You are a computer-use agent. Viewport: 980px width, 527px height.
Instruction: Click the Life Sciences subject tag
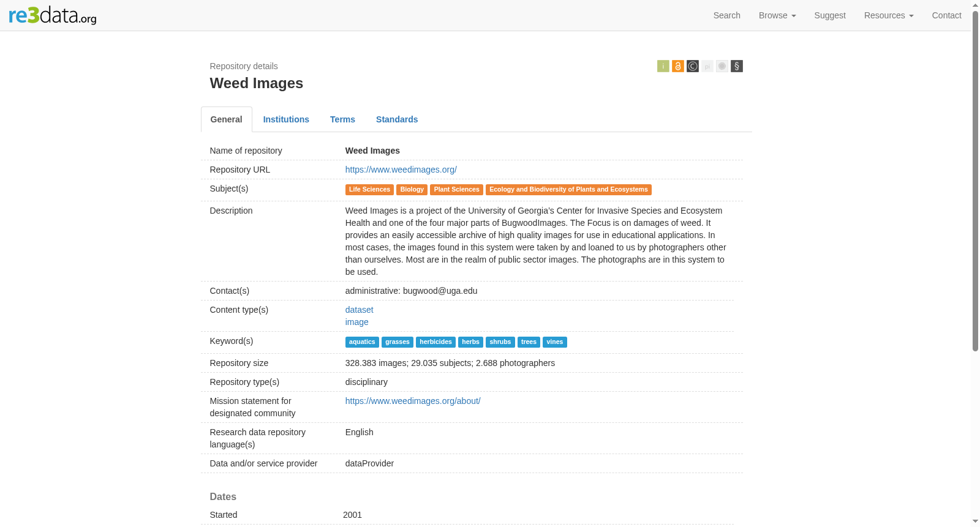coord(369,190)
